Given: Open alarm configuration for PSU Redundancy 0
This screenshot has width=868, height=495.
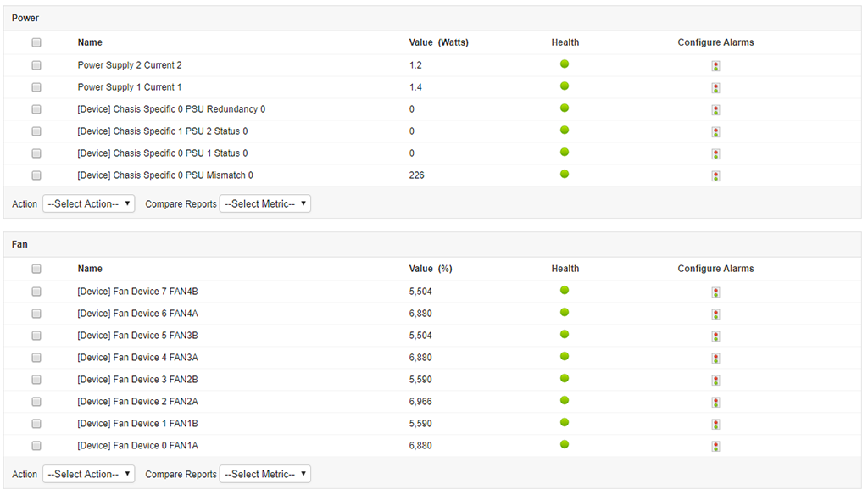Looking at the screenshot, I should 715,109.
